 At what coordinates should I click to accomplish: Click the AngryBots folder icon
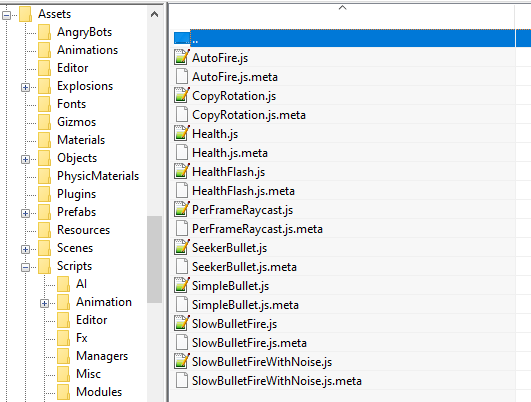point(44,32)
